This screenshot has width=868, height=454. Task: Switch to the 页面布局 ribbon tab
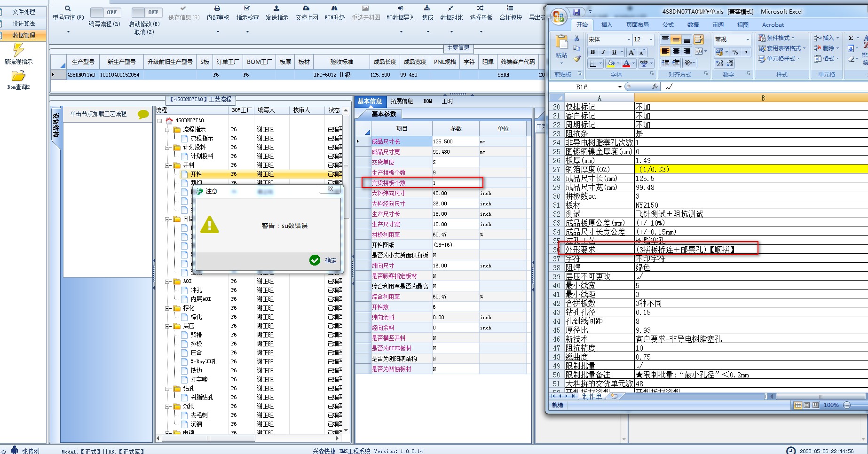[x=637, y=25]
